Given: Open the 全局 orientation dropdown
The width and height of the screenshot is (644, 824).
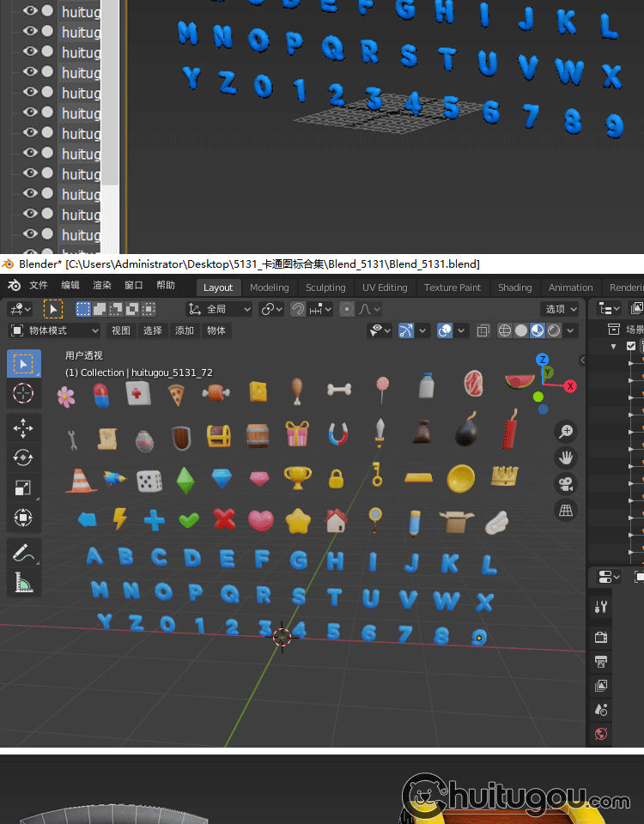Looking at the screenshot, I should [219, 309].
